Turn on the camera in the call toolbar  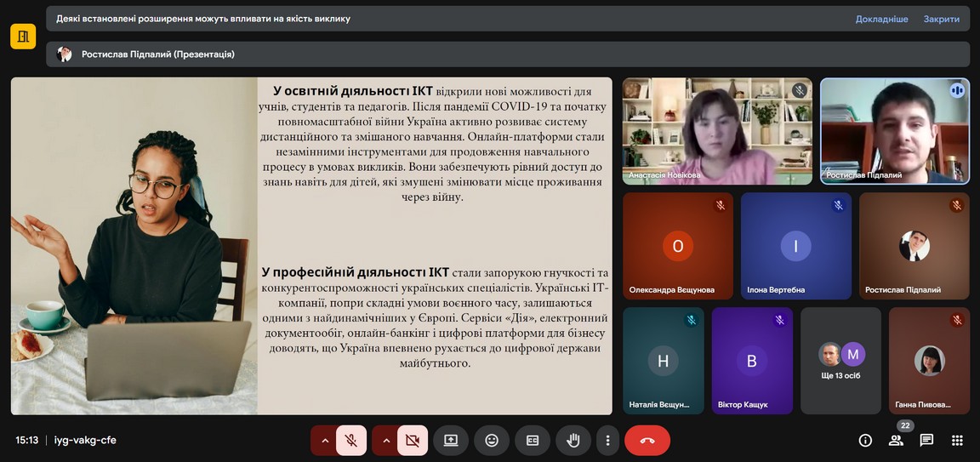[413, 441]
